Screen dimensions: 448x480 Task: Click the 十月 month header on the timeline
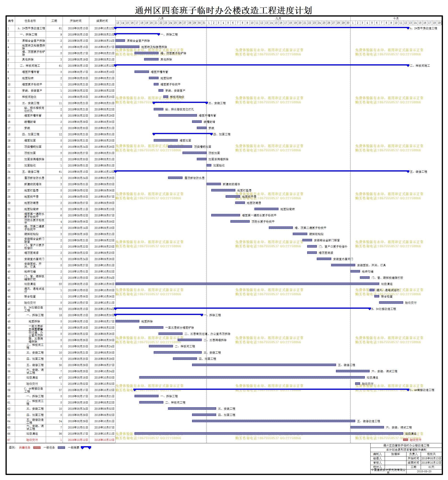click(396, 18)
